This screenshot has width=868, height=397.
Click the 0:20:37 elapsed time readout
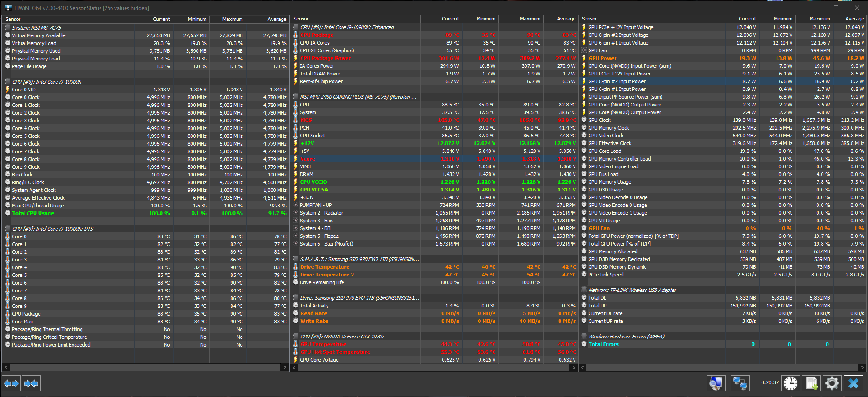(x=770, y=383)
